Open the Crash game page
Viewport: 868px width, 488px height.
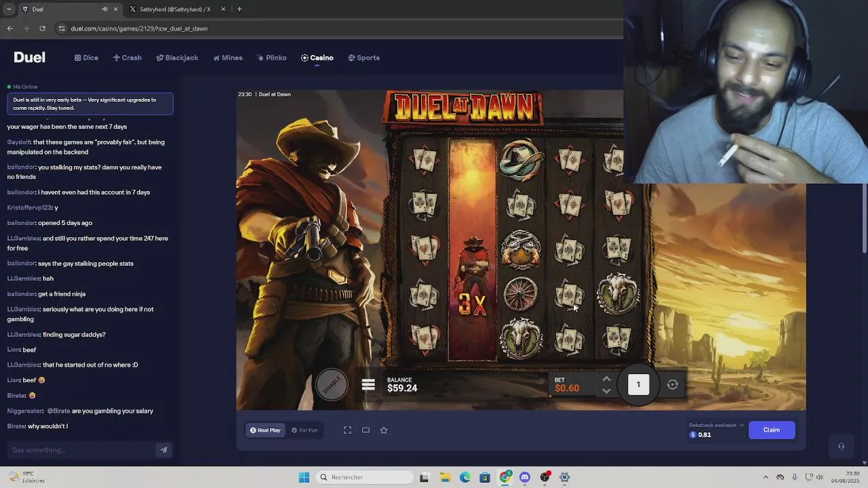click(x=127, y=58)
